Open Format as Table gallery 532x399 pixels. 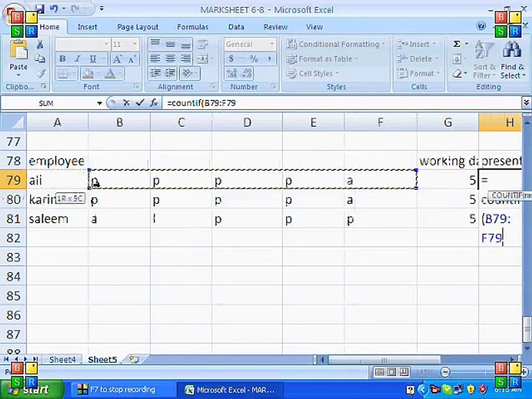(323, 59)
